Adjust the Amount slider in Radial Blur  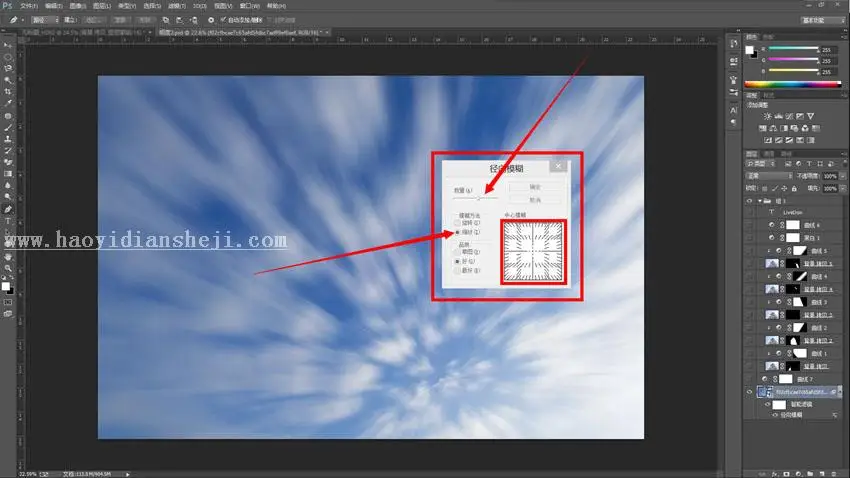(478, 198)
